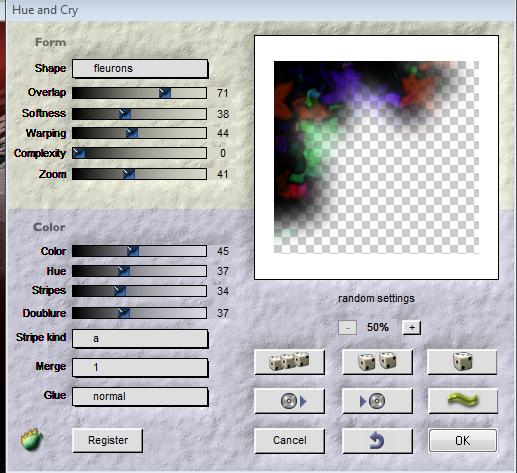The width and height of the screenshot is (517, 473).
Task: Click the green crowned logo icon
Action: [32, 439]
